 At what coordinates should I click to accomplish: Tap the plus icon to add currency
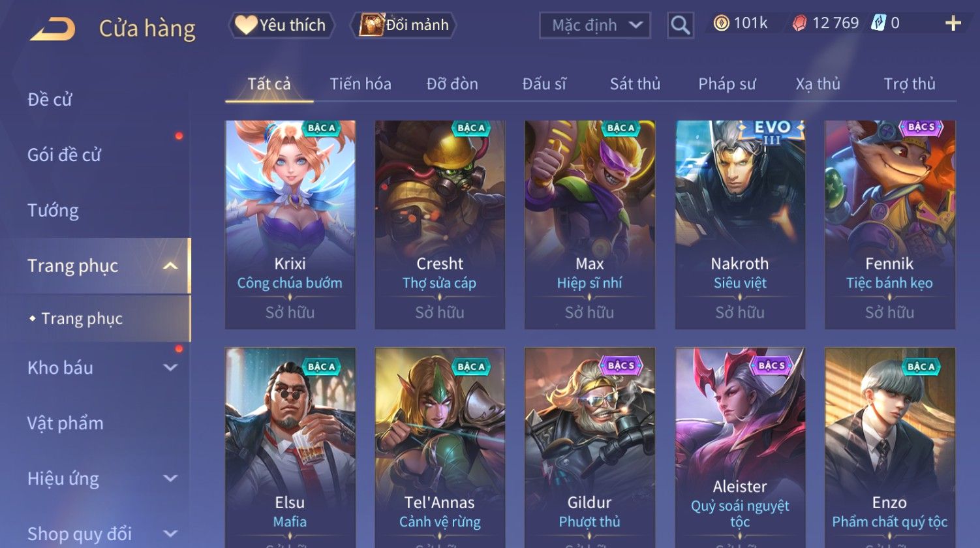click(953, 23)
